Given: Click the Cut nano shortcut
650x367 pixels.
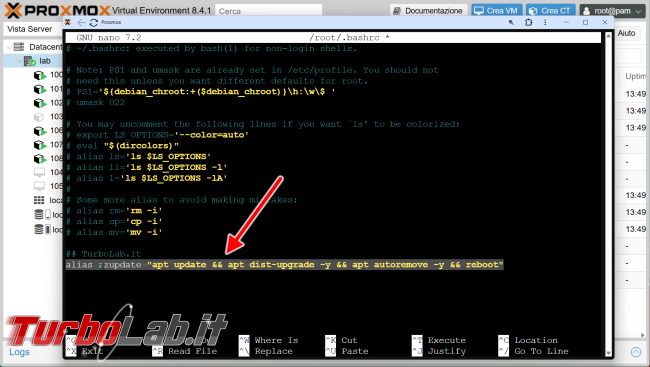Looking at the screenshot, I should (341, 340).
